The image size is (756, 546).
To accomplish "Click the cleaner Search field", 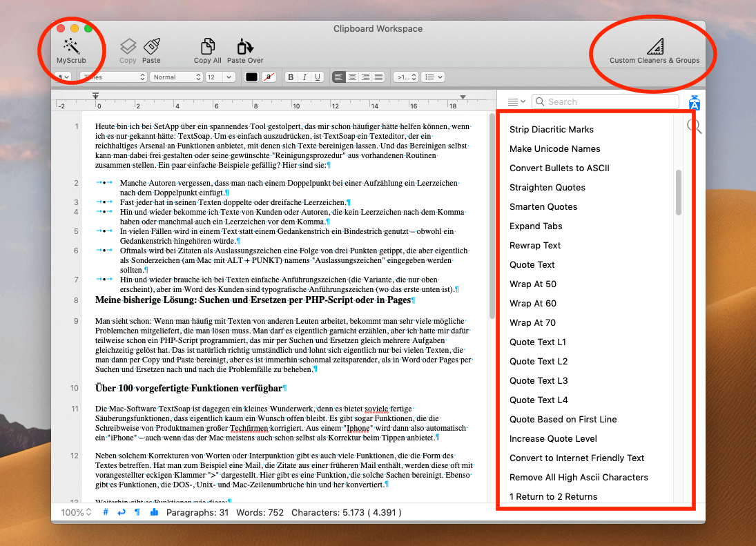I will pos(605,101).
